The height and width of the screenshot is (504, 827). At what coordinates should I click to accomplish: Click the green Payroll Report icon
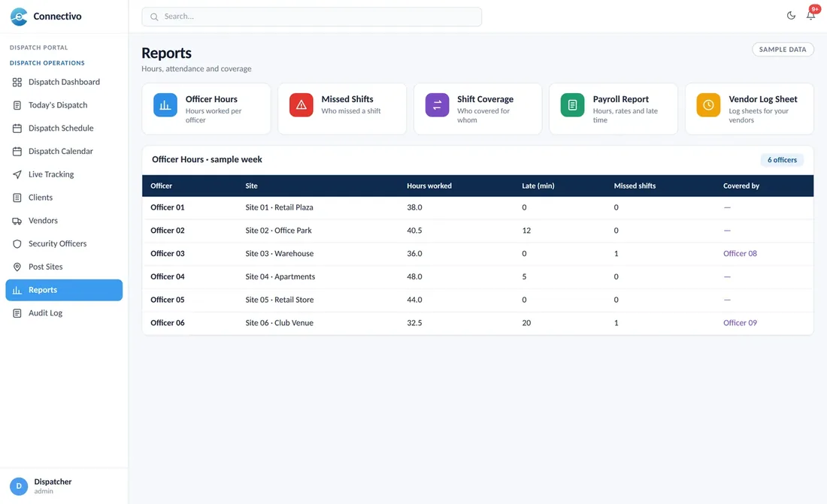coord(572,105)
